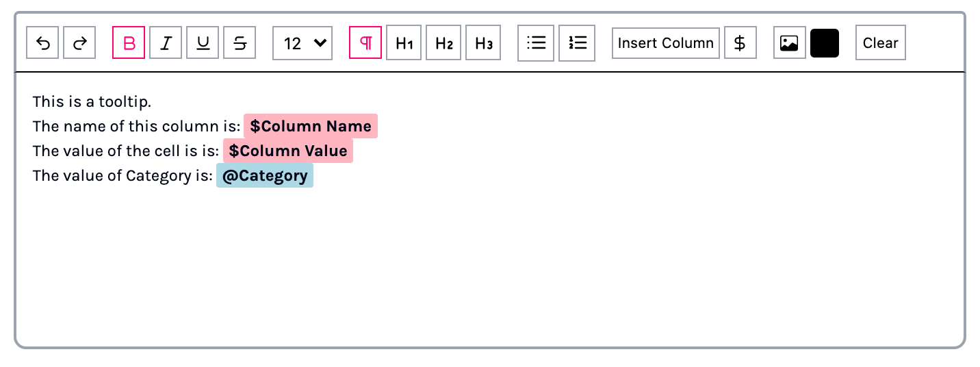Screen dimensions: 980x367
Task: Insert an image using picture icon
Action: 789,43
